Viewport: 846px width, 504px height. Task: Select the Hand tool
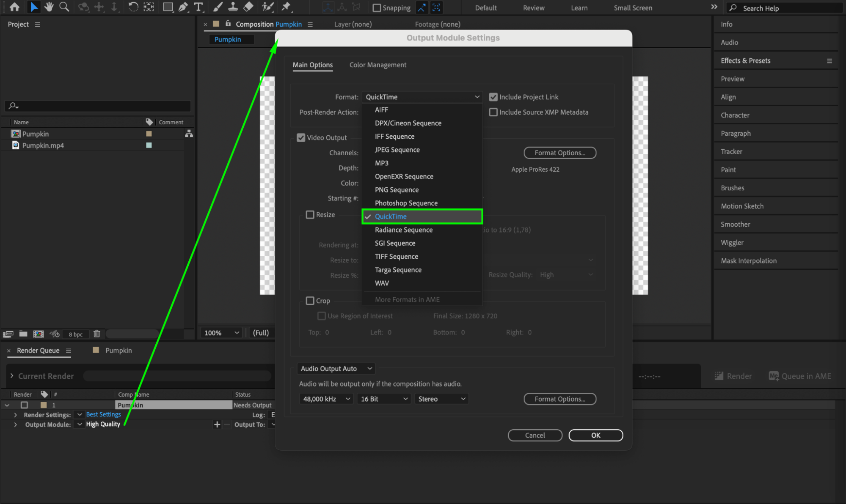pyautogui.click(x=49, y=7)
